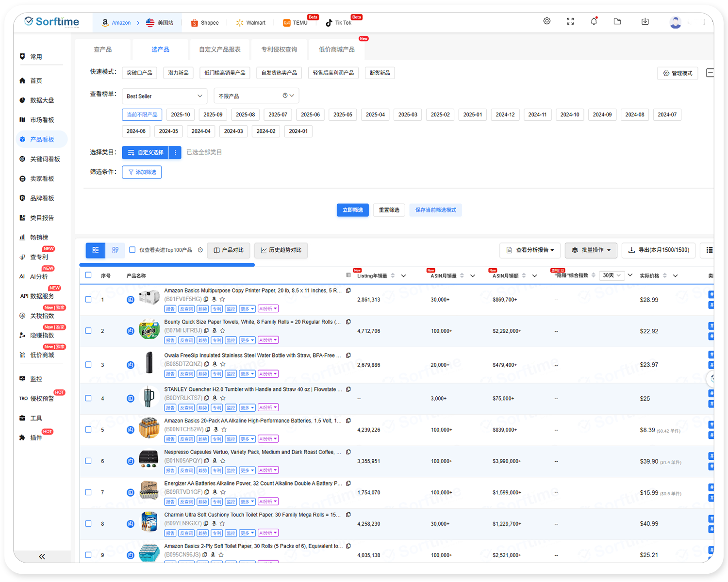Tick the checkbox for row 1 product

(x=88, y=300)
